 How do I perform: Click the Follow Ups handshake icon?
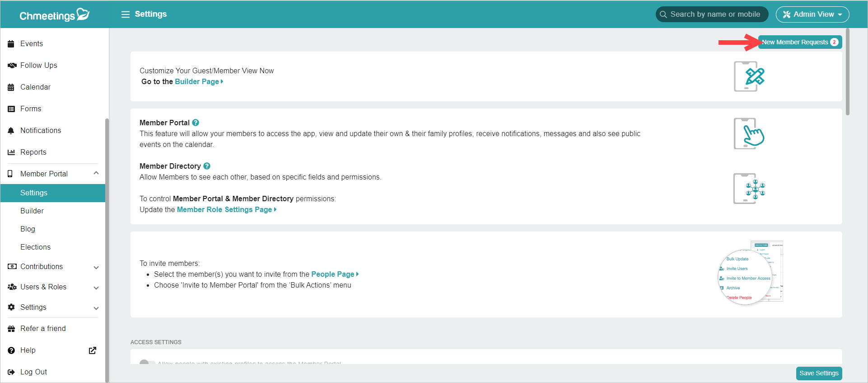[12, 66]
